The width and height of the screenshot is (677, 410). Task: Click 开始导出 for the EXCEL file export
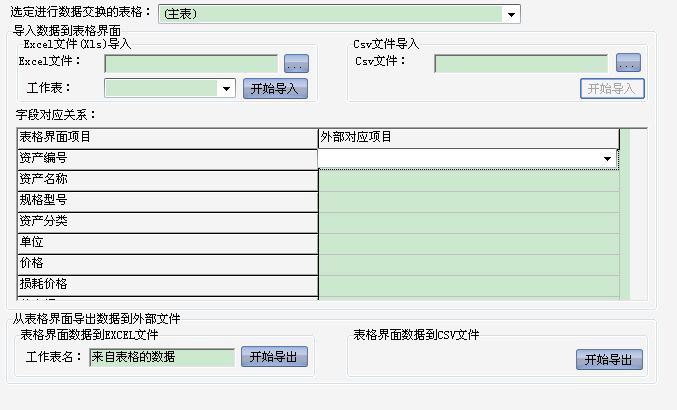274,357
